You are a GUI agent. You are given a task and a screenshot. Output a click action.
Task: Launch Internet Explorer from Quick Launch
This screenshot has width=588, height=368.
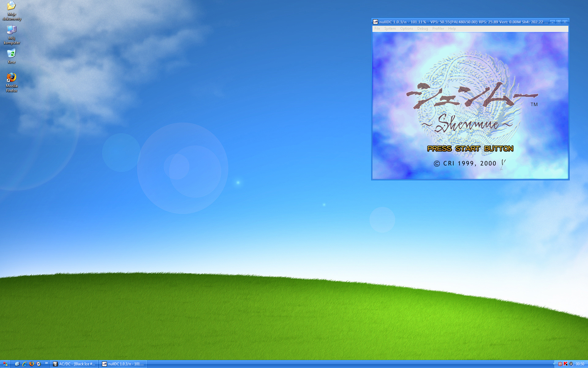click(24, 364)
